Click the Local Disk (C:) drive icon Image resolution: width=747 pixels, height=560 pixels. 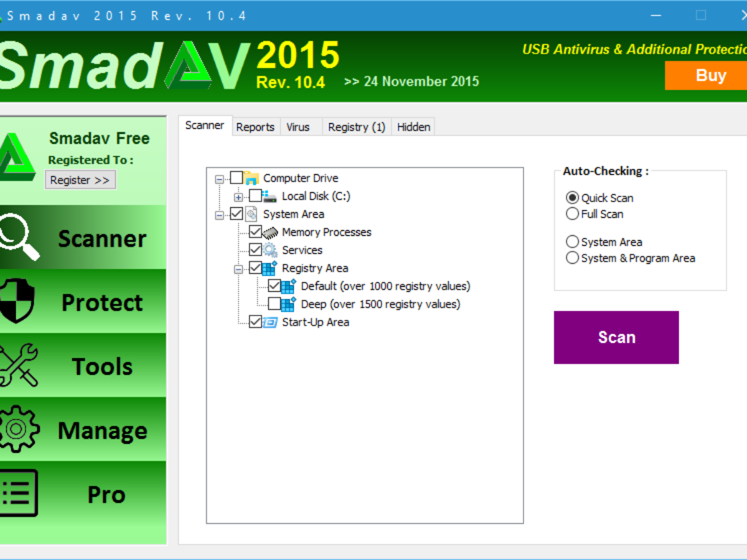pos(270,197)
